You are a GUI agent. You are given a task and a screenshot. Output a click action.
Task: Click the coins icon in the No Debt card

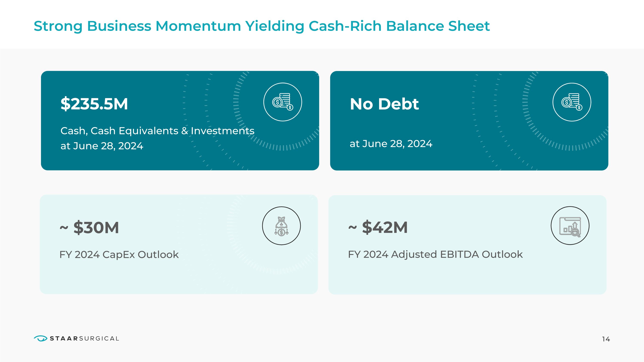point(571,102)
